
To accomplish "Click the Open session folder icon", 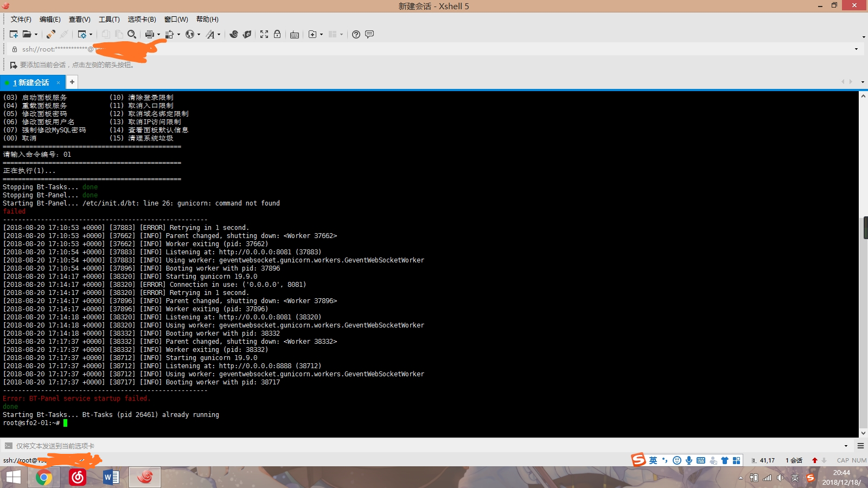I will point(27,34).
